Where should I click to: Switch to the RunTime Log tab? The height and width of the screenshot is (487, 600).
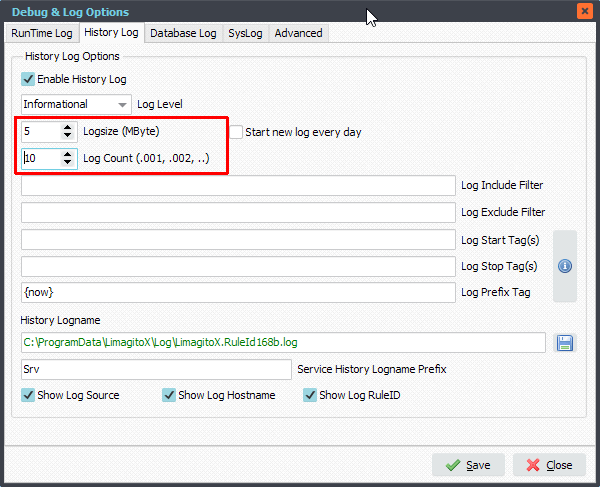coord(42,33)
